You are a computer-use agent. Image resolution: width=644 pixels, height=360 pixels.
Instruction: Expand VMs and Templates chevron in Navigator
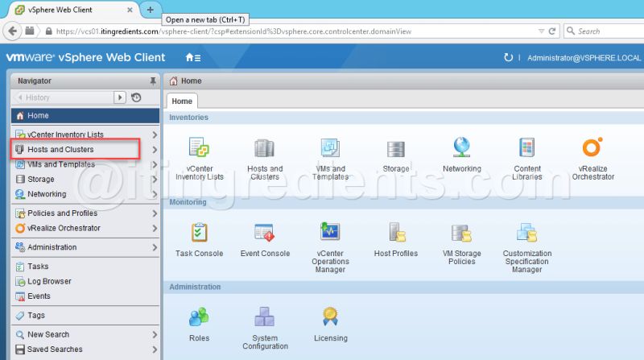pyautogui.click(x=155, y=164)
